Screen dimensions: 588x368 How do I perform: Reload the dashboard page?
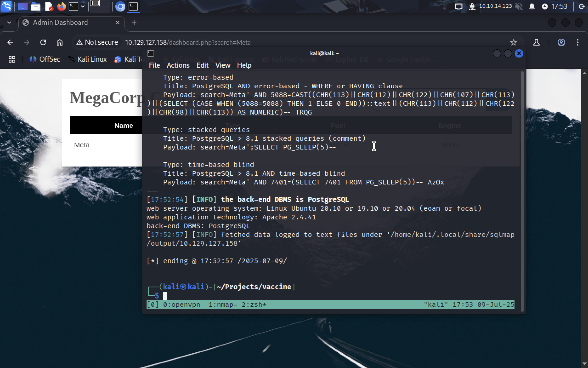(x=43, y=42)
